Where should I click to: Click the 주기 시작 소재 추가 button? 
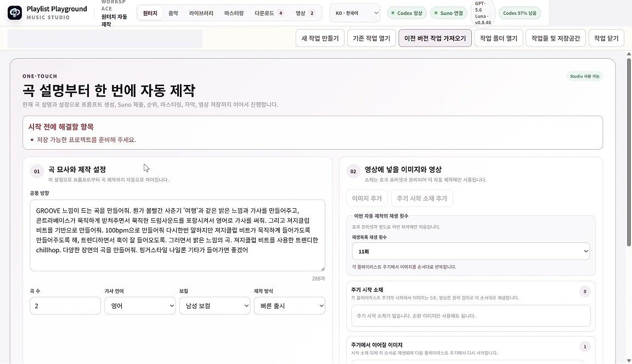click(422, 198)
